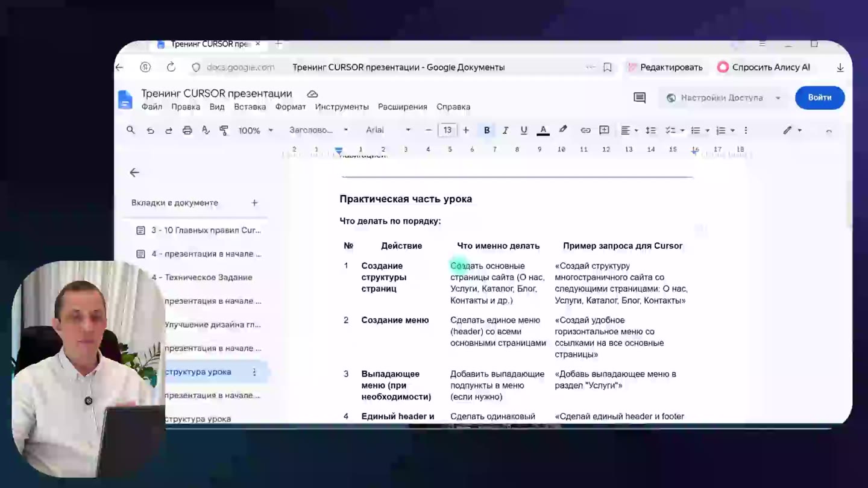Open the editing mode pencil dropdown

click(x=792, y=130)
